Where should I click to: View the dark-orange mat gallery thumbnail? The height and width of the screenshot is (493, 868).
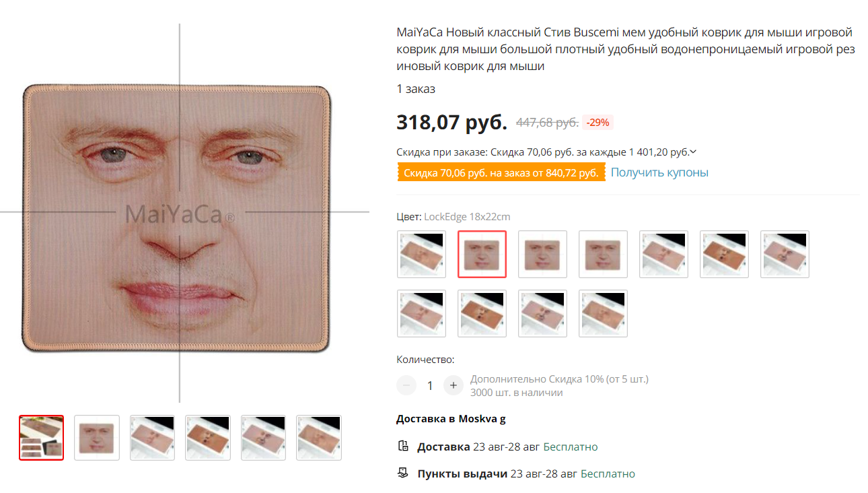(x=208, y=438)
